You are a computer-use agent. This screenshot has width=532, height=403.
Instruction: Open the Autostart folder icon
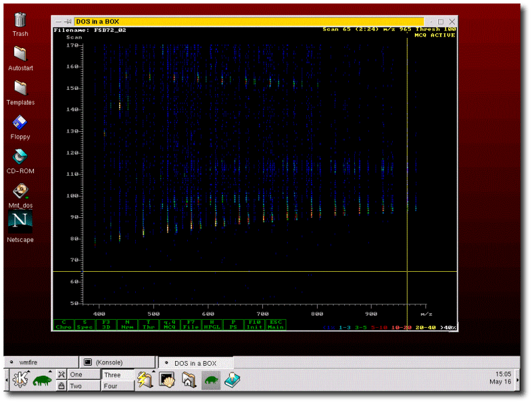(20, 55)
